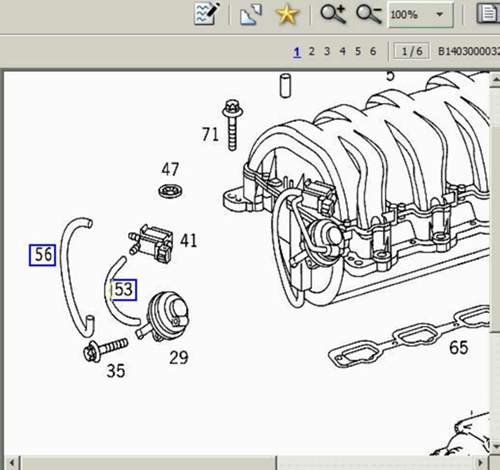Zoom out with the magnifier minus icon
The width and height of the screenshot is (500, 470).
click(x=369, y=14)
